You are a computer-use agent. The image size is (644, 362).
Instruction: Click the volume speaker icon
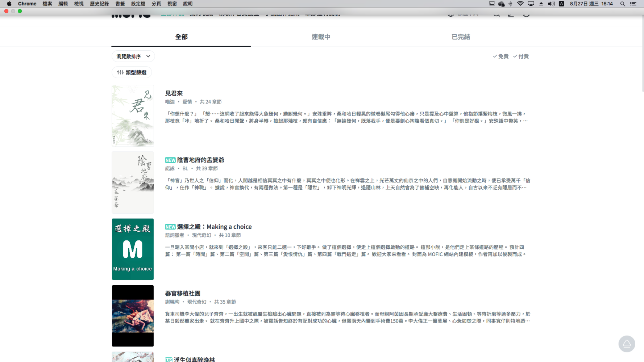(551, 4)
